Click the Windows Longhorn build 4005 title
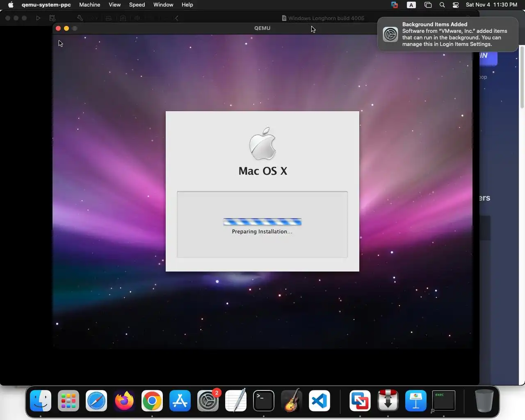The height and width of the screenshot is (420, 525). [x=326, y=18]
